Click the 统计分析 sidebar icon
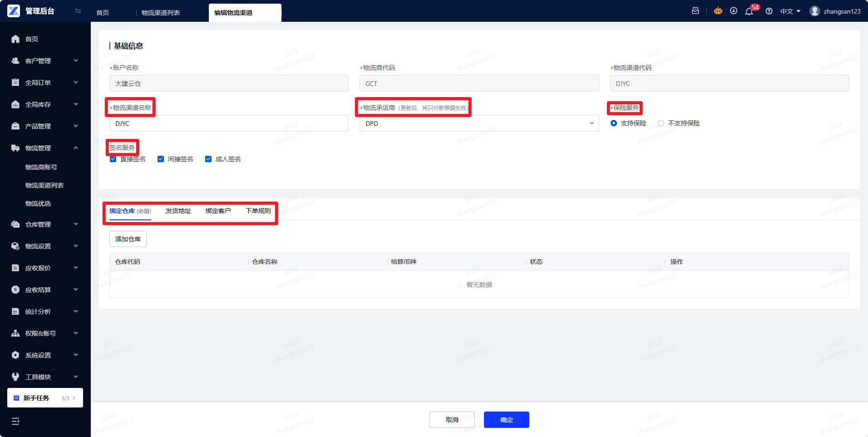Viewport: 868px width, 437px height. (x=15, y=312)
